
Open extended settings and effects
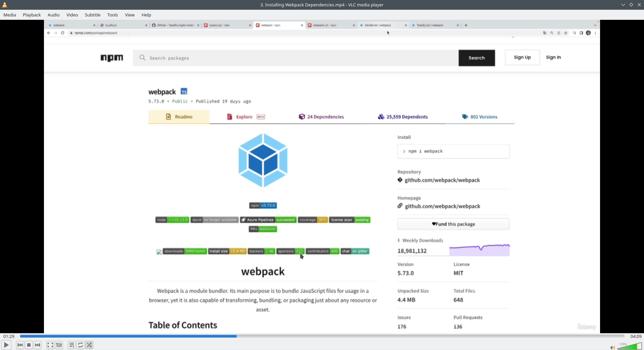pyautogui.click(x=59, y=345)
